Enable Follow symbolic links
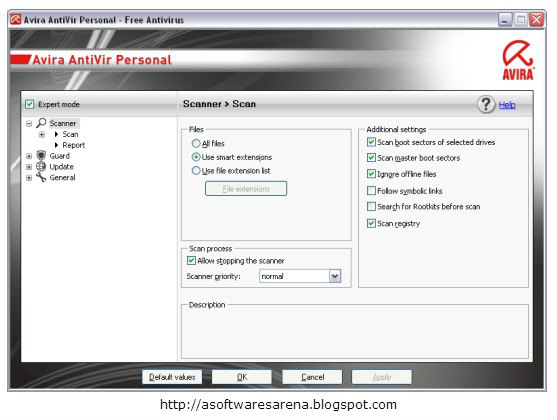 371,191
